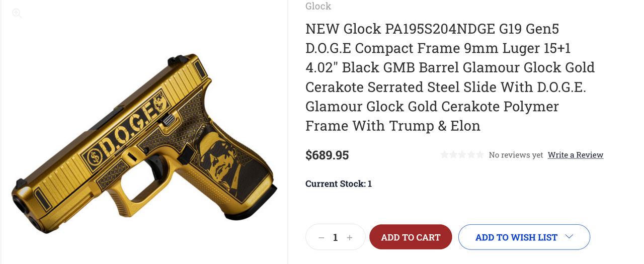Click the NEW Glock G19 Gen5 product title
This screenshot has height=264, width=644.
[x=450, y=77]
